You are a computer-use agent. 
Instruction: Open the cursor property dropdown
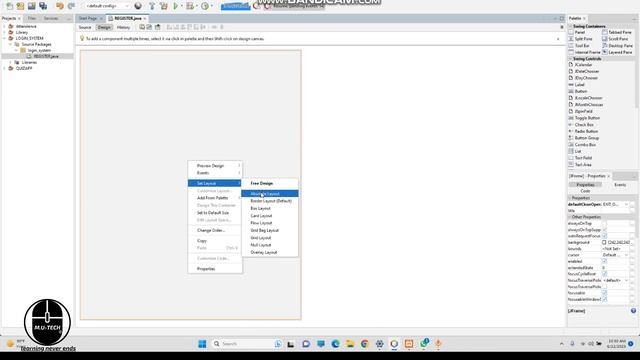pos(626,256)
